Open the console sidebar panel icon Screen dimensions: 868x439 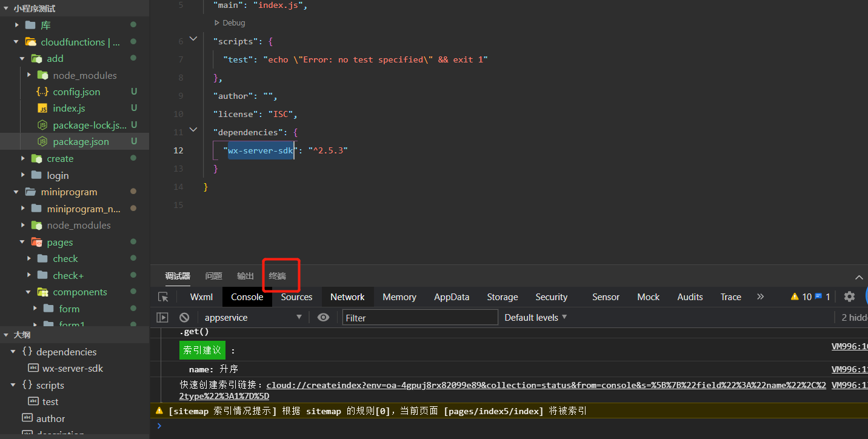pyautogui.click(x=164, y=317)
